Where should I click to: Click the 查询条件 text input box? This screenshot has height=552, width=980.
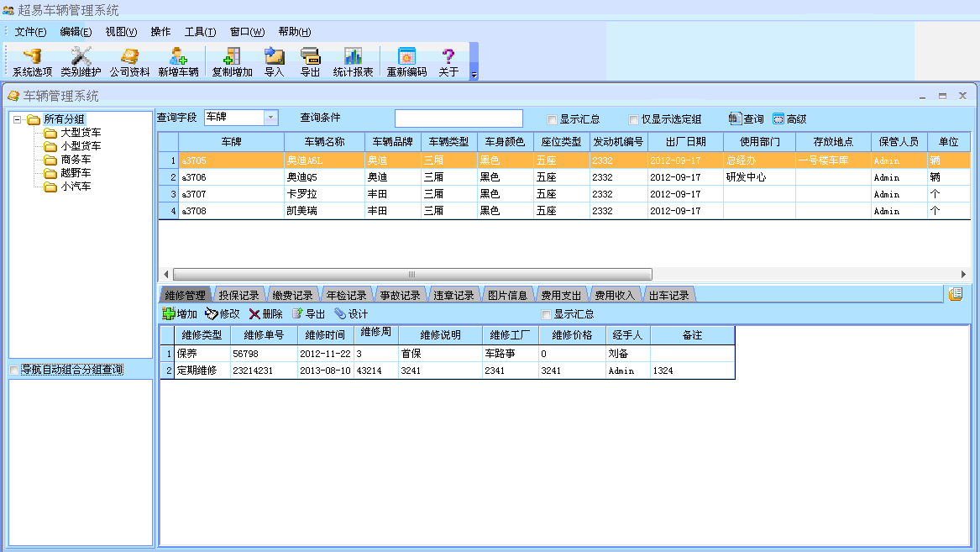459,118
